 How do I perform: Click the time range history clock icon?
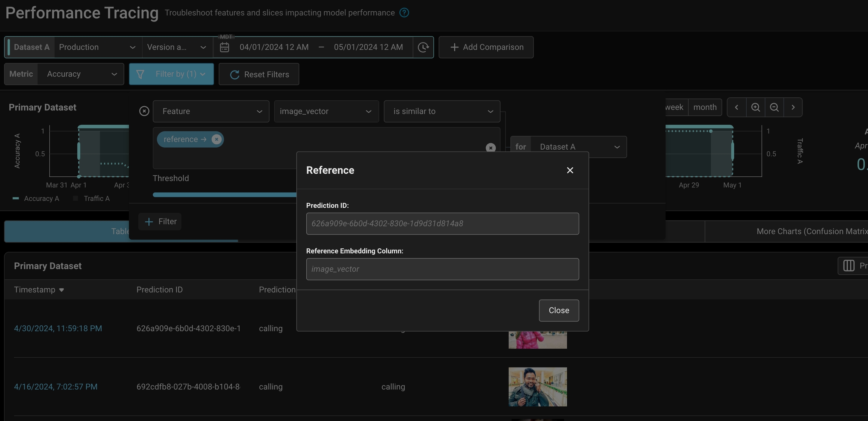tap(423, 47)
